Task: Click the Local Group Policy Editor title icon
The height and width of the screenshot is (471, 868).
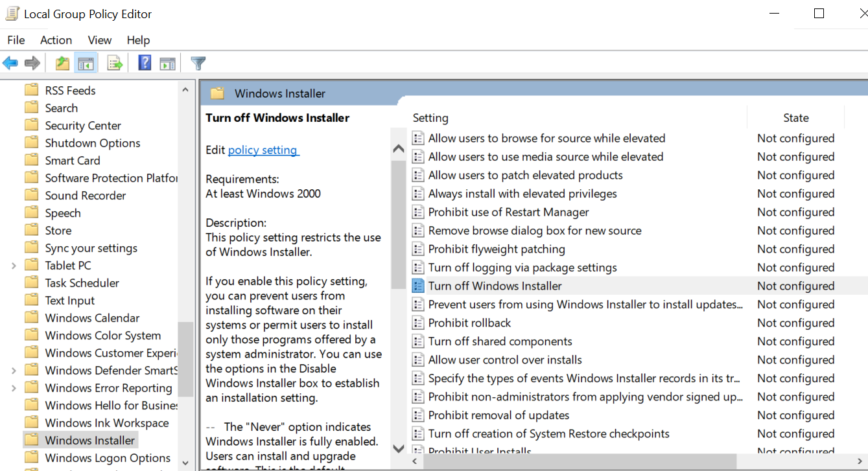Action: (12, 14)
